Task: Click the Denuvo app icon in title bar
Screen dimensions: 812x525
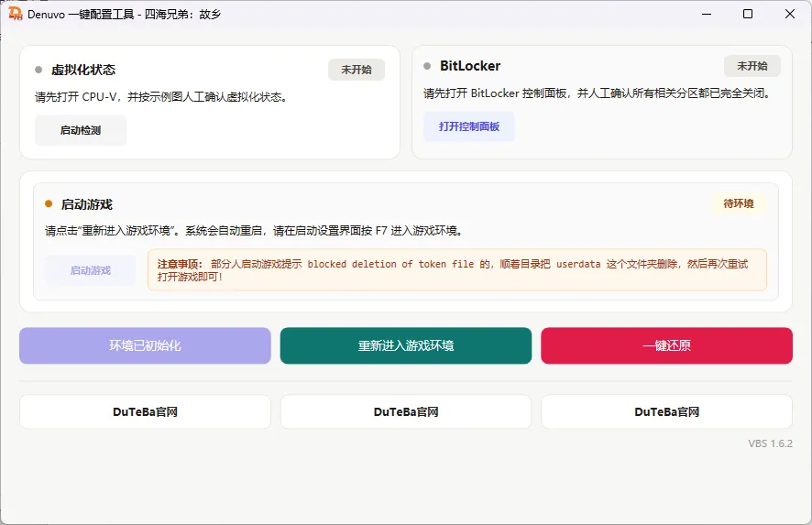Action: [16, 14]
